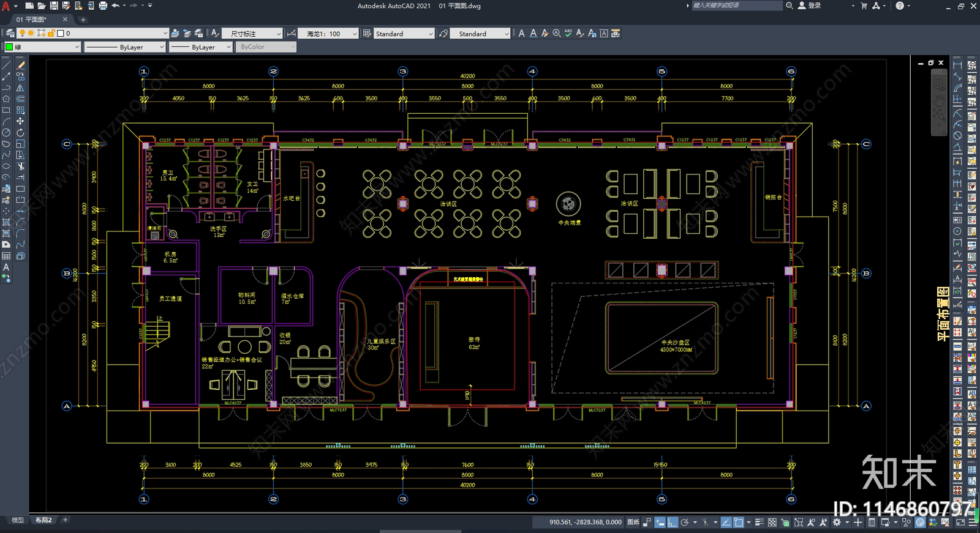
Task: Toggle Transparency in status bar
Action: pos(772,522)
